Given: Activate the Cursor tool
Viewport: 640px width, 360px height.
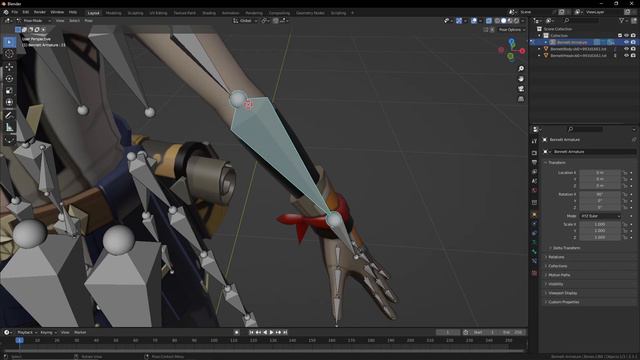Looking at the screenshot, I should pos(9,53).
